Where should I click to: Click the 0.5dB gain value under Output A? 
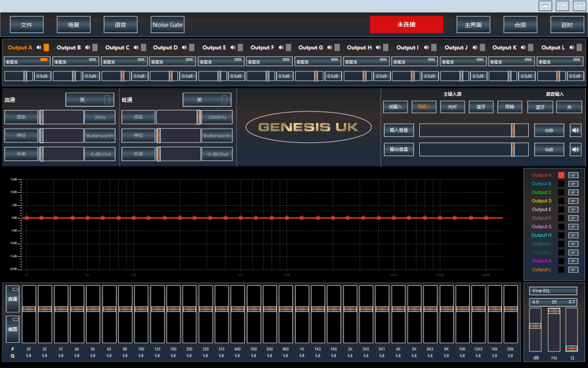(x=42, y=76)
